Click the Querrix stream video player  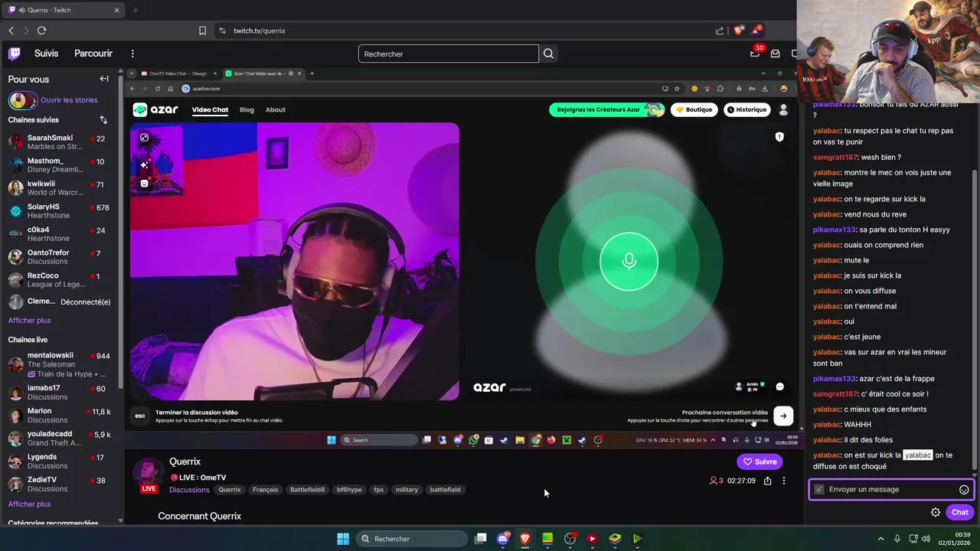tap(464, 257)
